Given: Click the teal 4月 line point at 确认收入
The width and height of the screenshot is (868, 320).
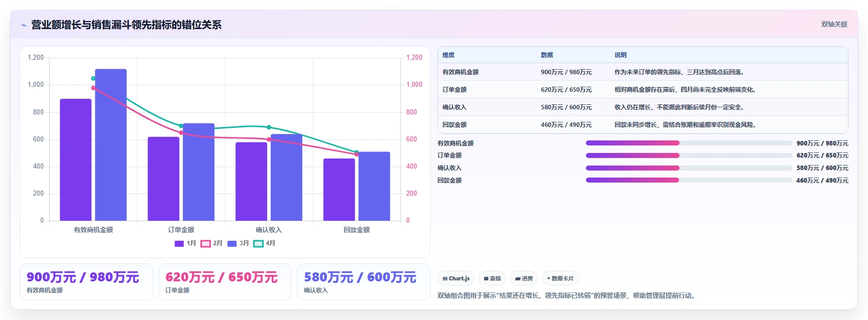Looking at the screenshot, I should [269, 127].
